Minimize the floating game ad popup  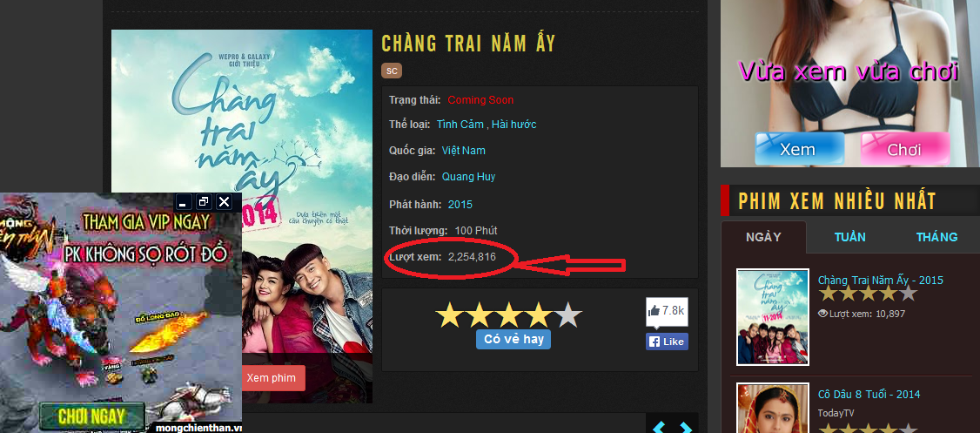pyautogui.click(x=183, y=201)
